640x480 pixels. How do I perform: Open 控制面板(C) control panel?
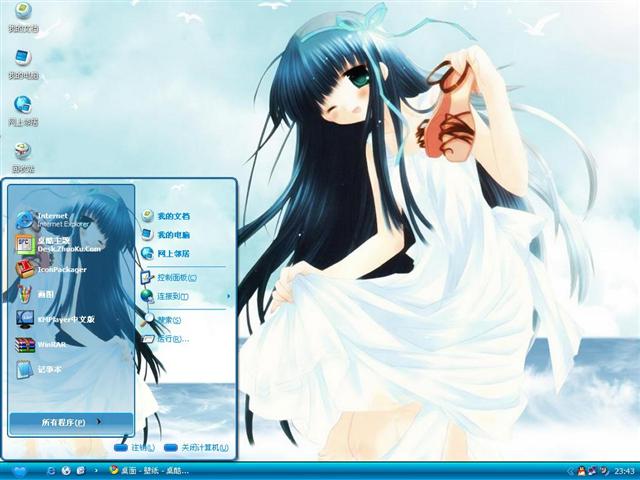pos(169,278)
